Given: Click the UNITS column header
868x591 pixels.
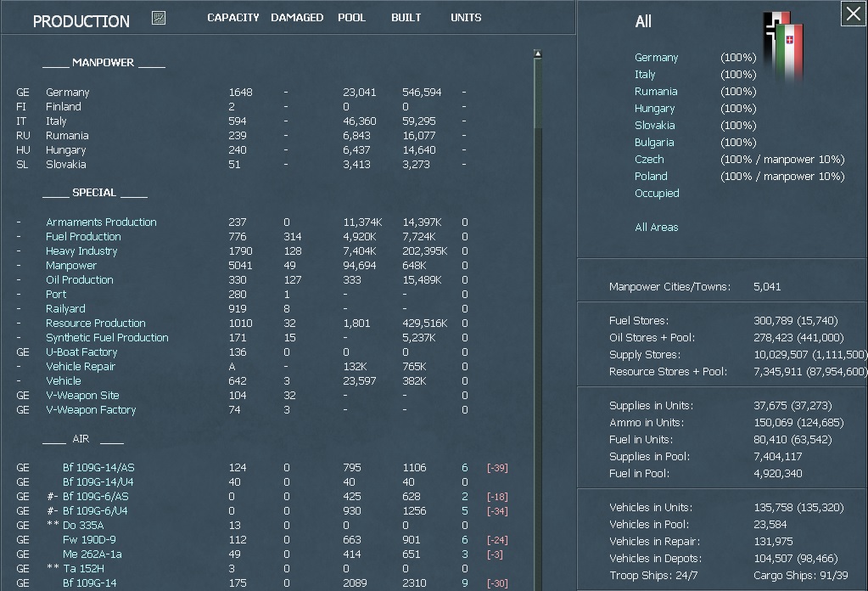Looking at the screenshot, I should click(466, 18).
